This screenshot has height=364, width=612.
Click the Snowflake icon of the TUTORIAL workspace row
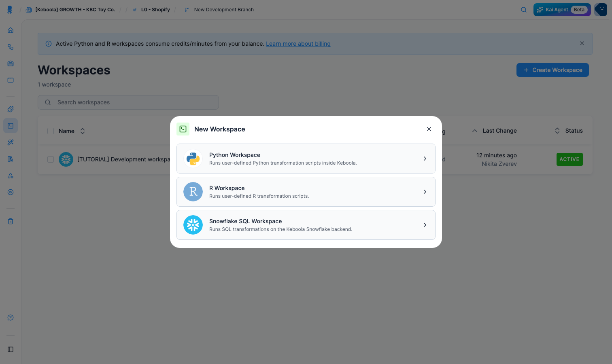tap(66, 159)
